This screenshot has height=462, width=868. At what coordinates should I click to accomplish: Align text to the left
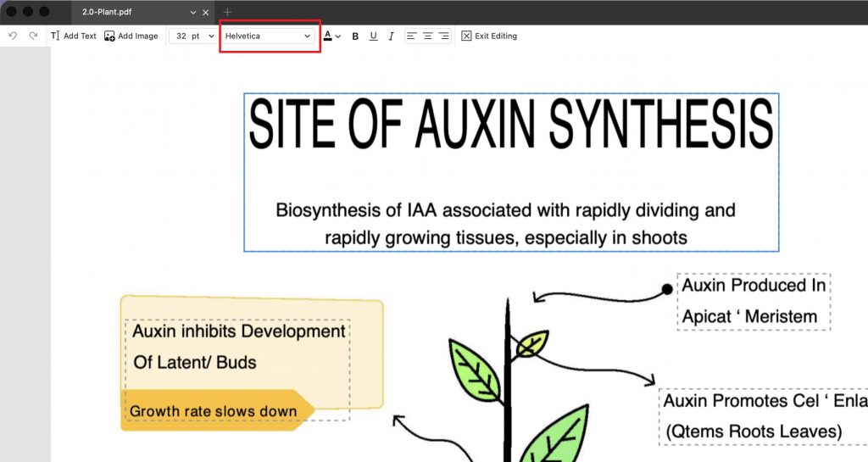click(x=411, y=36)
